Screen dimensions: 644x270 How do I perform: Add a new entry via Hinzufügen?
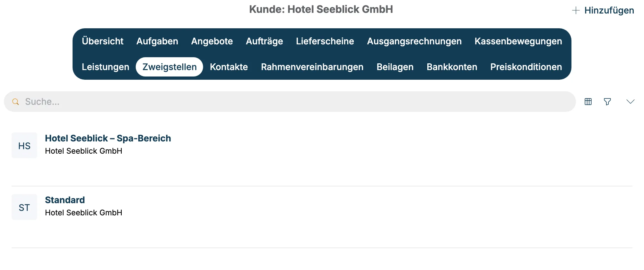coord(603,10)
